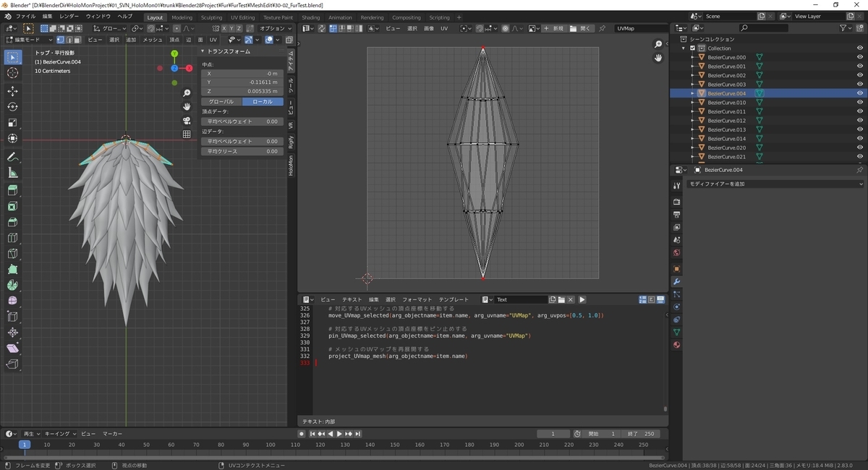Open the edit mode dropdown

coord(29,40)
